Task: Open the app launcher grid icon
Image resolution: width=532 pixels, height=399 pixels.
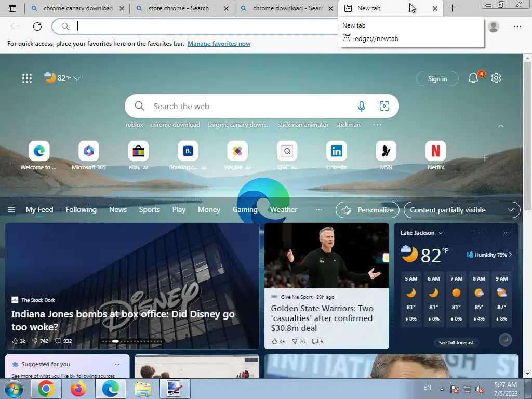Action: coord(27,78)
